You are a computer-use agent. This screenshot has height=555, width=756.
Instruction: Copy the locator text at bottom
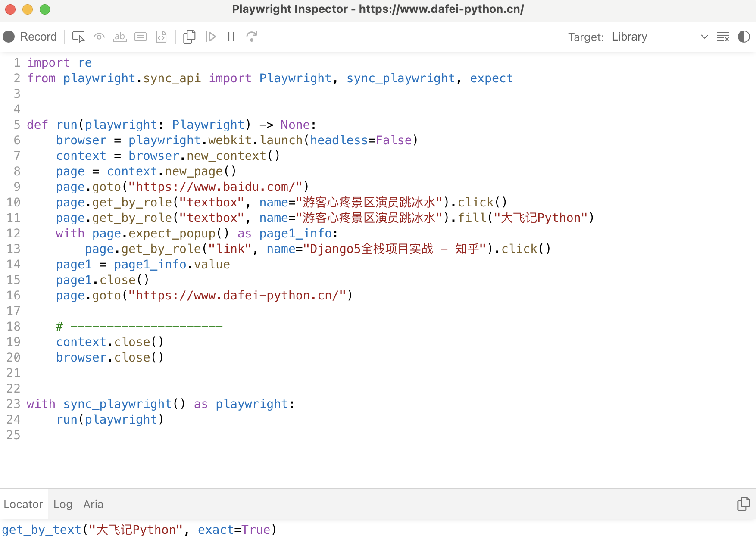744,503
